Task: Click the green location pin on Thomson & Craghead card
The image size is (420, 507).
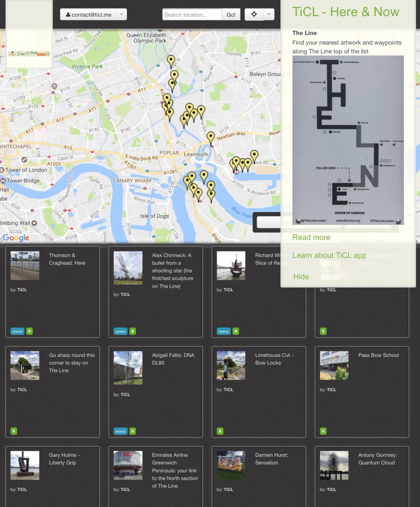Action: [x=30, y=331]
